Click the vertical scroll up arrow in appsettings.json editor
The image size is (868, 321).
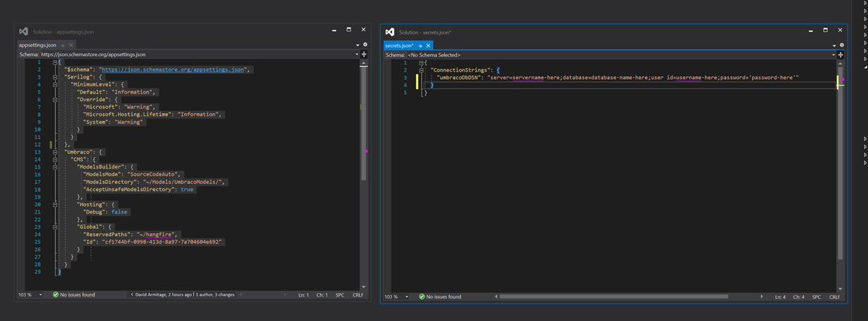coord(363,63)
